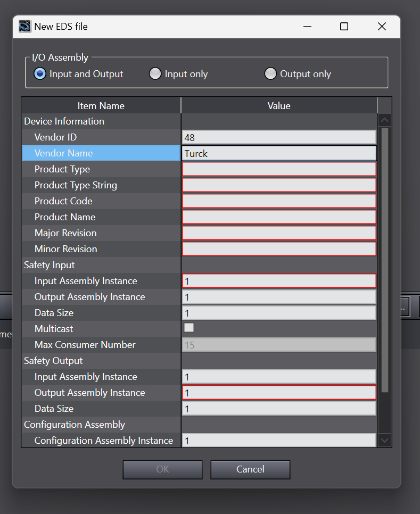The image size is (420, 514).
Task: Click the scroll down arrow in table
Action: pyautogui.click(x=384, y=440)
